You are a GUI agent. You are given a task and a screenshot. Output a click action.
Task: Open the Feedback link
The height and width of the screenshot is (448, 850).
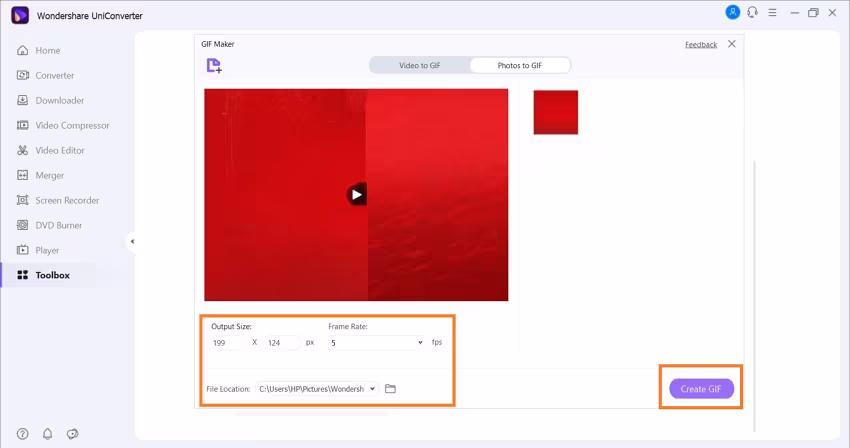pyautogui.click(x=701, y=44)
